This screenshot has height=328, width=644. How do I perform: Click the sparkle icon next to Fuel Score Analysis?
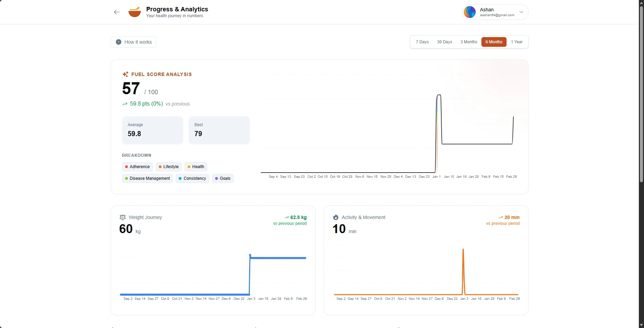tap(125, 74)
